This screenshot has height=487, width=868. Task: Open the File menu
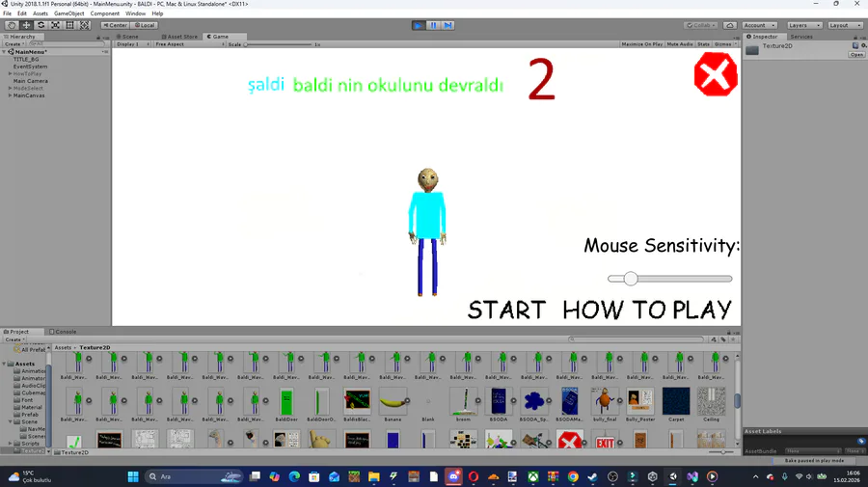pos(7,14)
